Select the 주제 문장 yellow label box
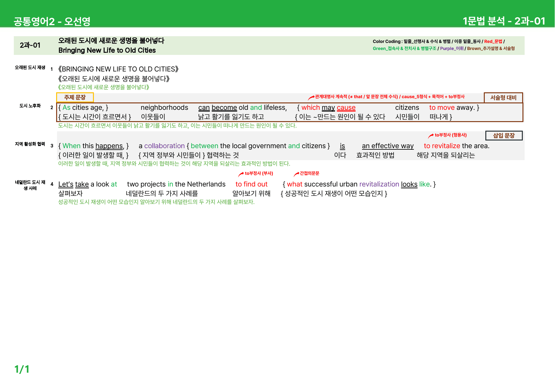 75,97
